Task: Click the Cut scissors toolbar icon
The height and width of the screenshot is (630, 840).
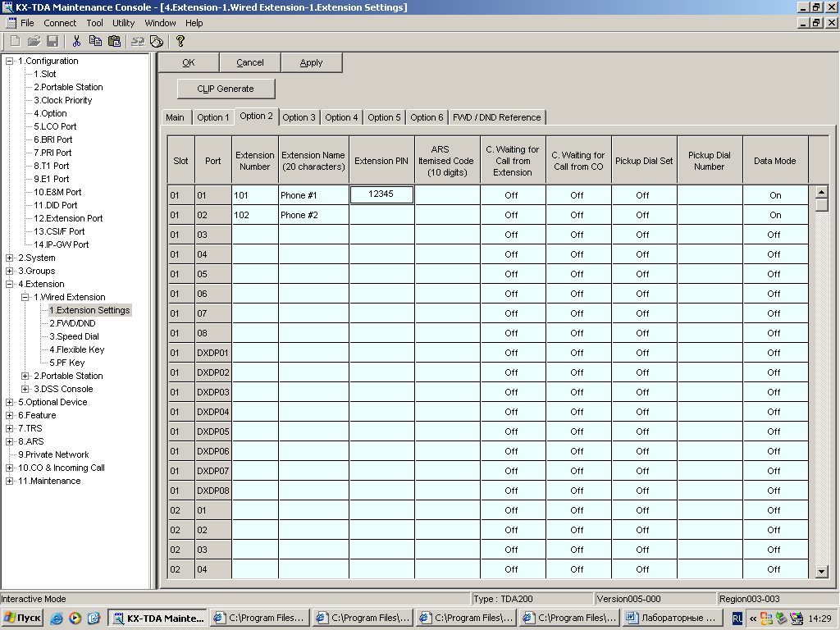Action: tap(76, 41)
